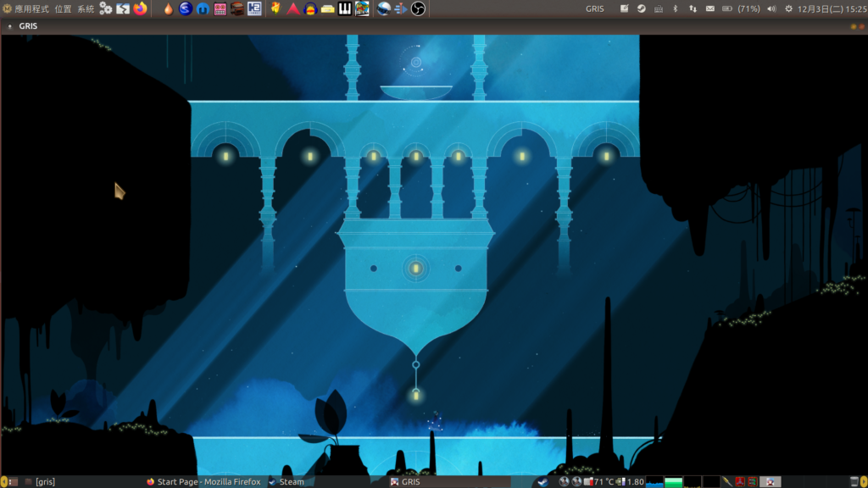Open the notepad tray icon

point(624,8)
